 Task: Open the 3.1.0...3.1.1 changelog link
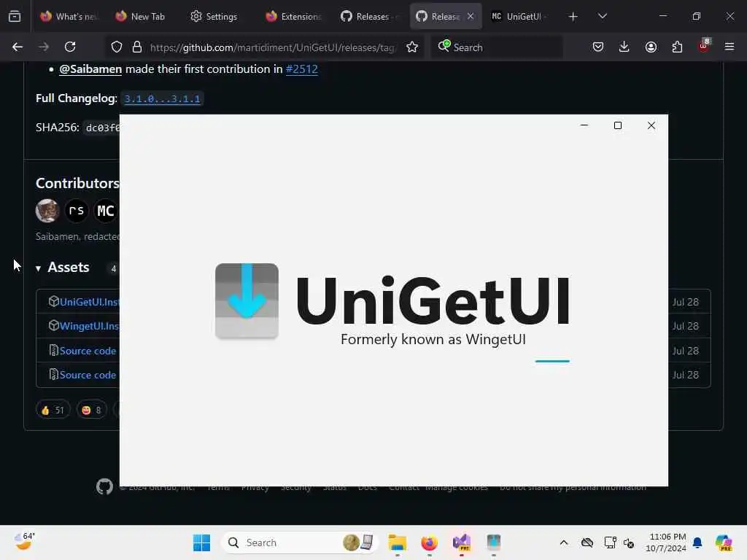(x=162, y=98)
